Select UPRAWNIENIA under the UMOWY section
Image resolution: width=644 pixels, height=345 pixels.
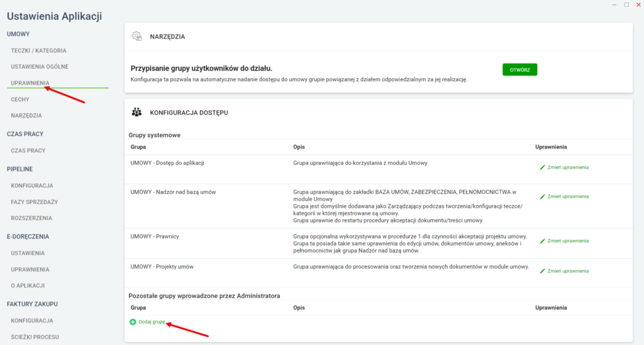pos(30,83)
